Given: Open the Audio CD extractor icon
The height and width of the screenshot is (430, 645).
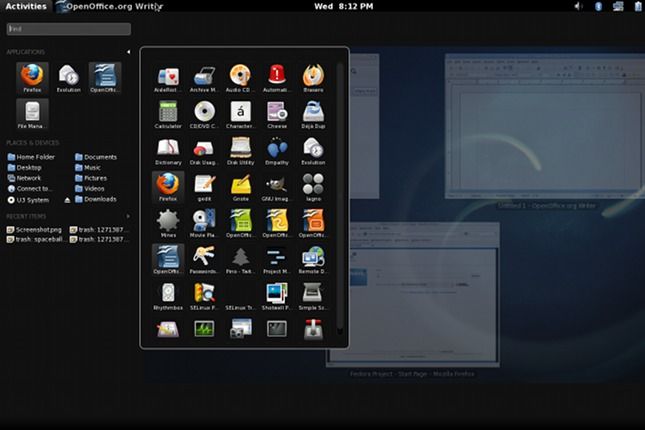Looking at the screenshot, I should click(x=240, y=79).
